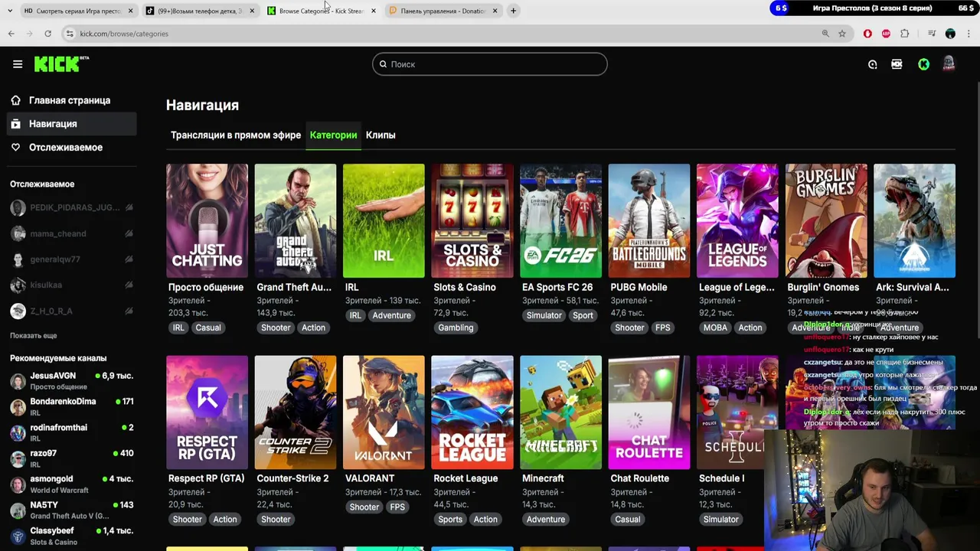The width and height of the screenshot is (980, 551).
Task: Open NA5TY channel avatar
Action: click(x=18, y=510)
